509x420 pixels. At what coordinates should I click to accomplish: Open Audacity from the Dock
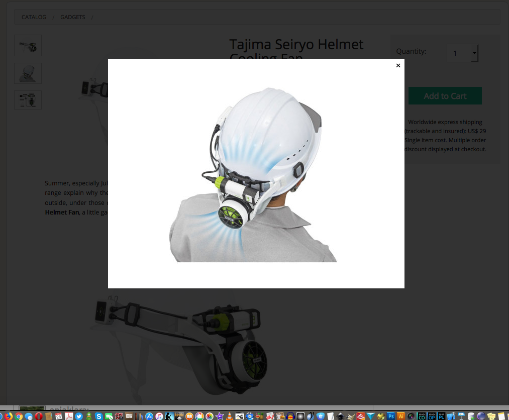click(290, 416)
